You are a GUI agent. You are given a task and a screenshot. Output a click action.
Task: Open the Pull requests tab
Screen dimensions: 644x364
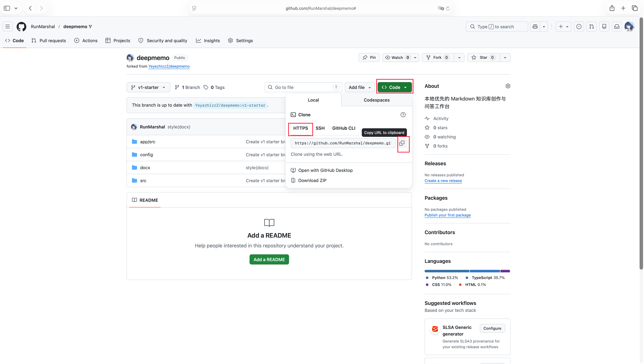click(x=49, y=41)
